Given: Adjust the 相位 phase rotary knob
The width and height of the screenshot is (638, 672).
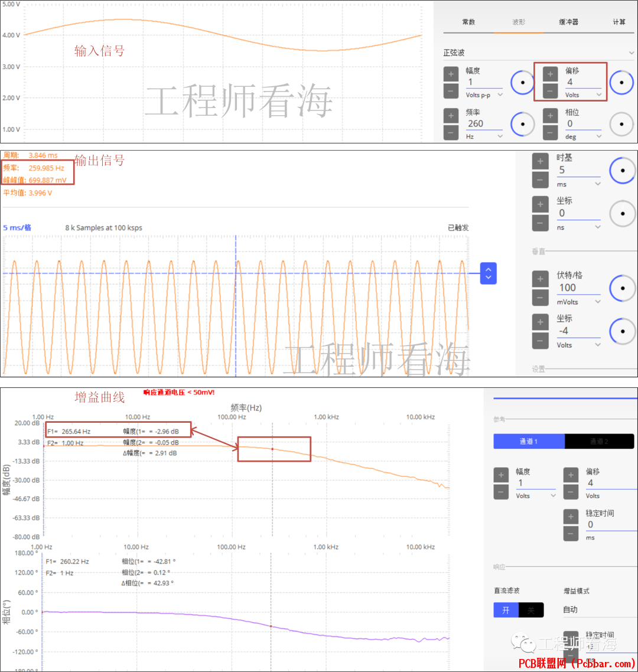Looking at the screenshot, I should 621,124.
